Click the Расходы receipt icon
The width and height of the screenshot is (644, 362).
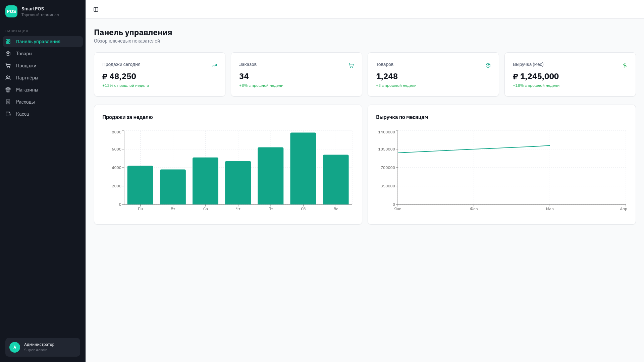pos(8,102)
